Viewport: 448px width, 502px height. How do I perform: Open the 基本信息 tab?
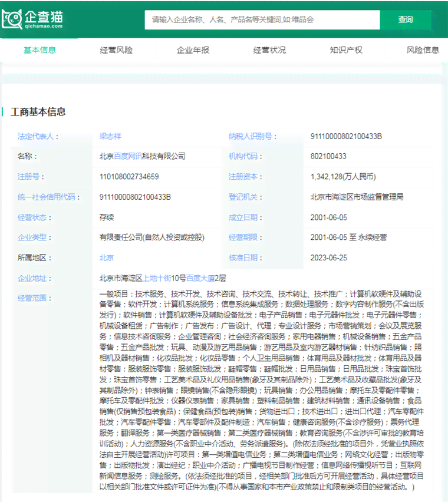pos(39,50)
